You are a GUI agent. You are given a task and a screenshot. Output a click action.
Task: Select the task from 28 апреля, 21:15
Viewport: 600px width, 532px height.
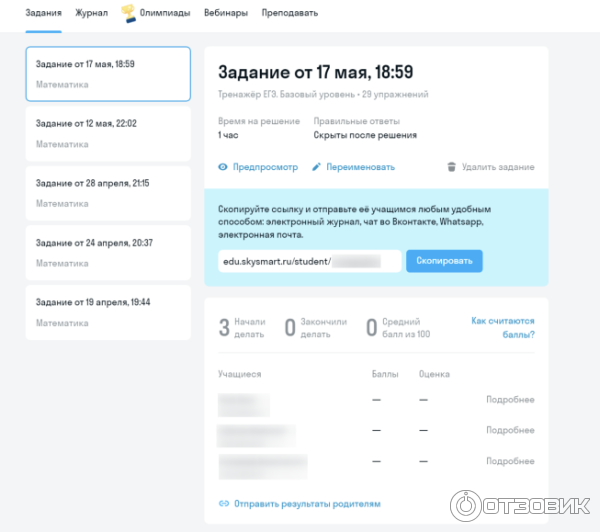[107, 193]
